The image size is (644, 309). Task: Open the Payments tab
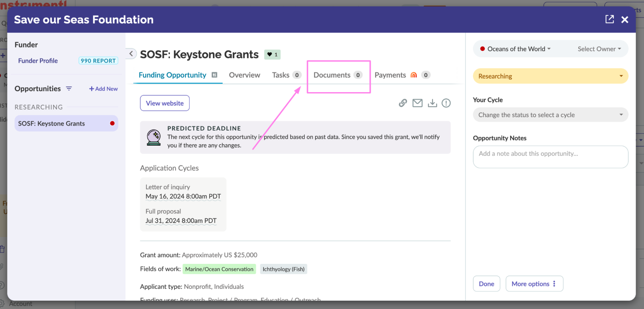tap(402, 75)
